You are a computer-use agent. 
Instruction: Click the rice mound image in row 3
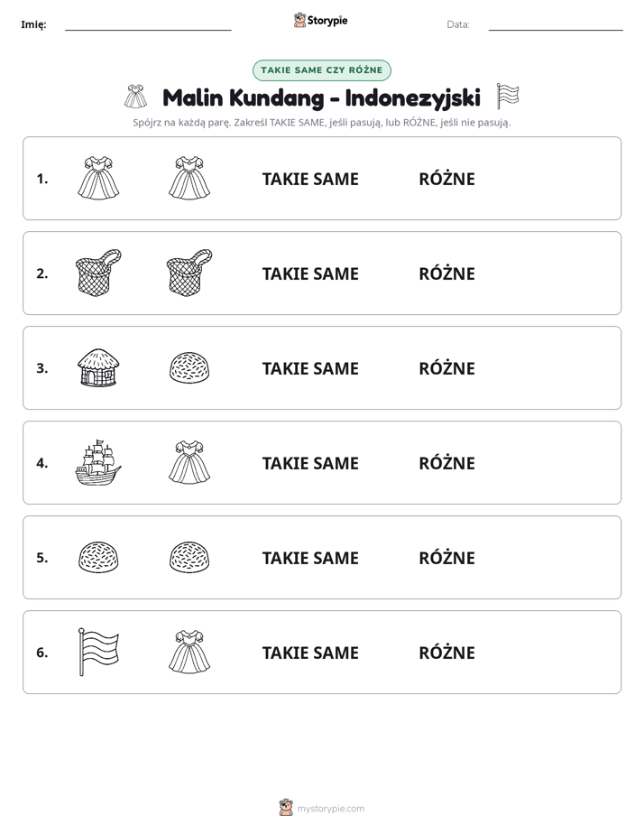click(189, 367)
